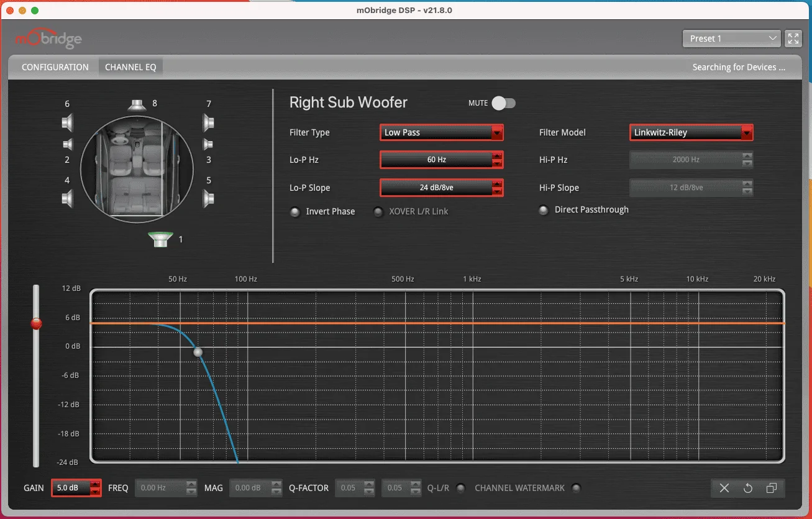Increase Lo-P Slope with up arrow
Viewport: 812px width, 519px height.
(496, 184)
